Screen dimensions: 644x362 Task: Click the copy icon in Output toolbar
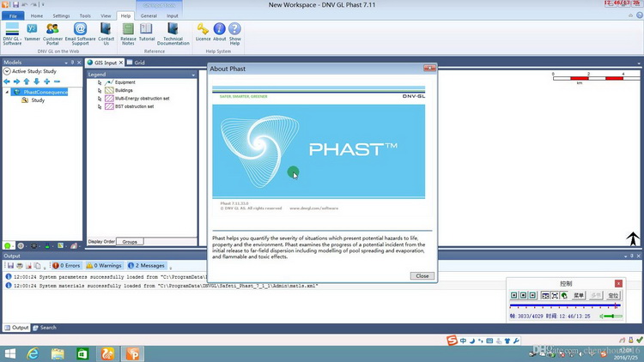pyautogui.click(x=38, y=266)
